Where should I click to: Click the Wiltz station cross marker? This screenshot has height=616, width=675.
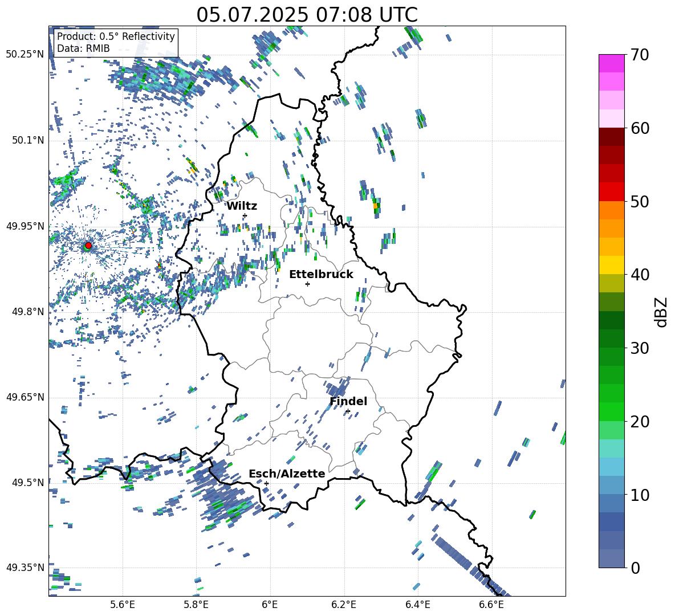245,215
